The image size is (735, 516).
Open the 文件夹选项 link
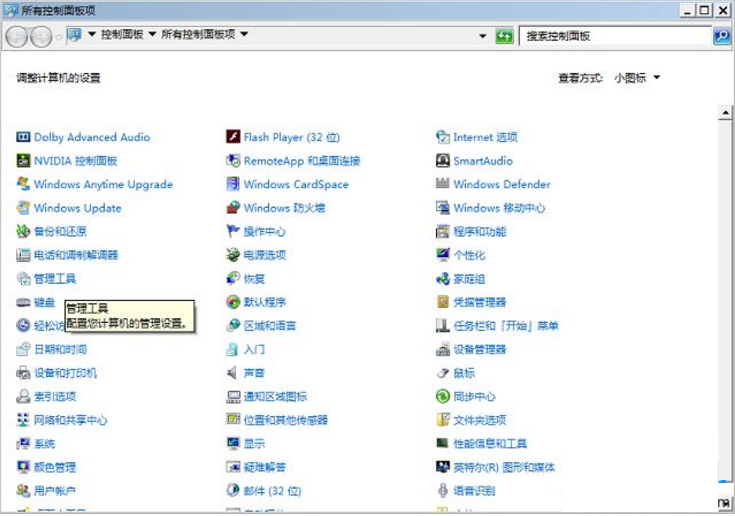click(x=480, y=420)
